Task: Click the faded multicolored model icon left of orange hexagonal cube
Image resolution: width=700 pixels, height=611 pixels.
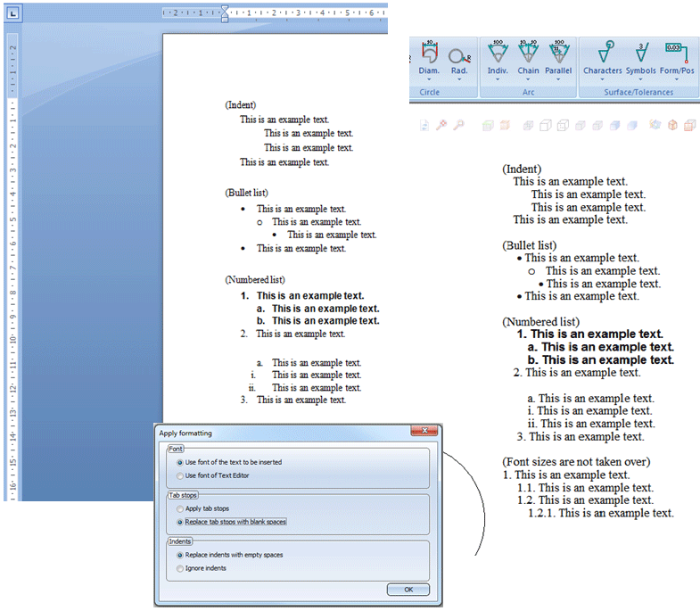Action: click(x=655, y=125)
